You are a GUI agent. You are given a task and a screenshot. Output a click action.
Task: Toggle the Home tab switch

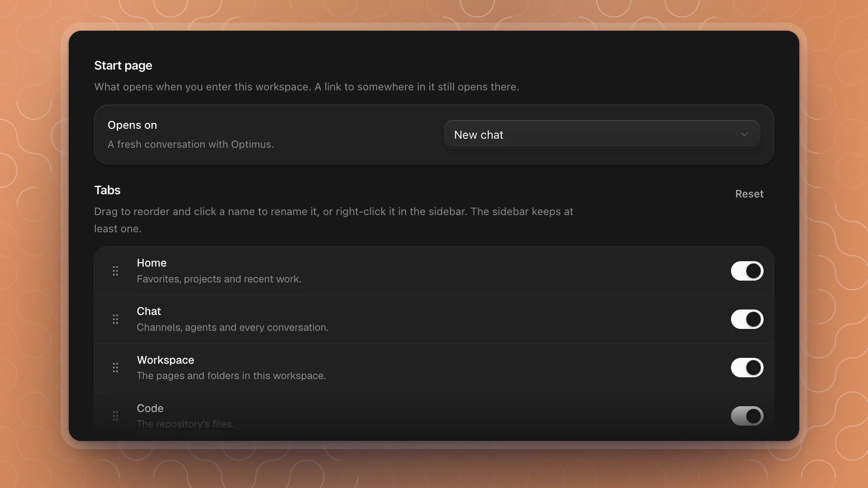(x=747, y=271)
